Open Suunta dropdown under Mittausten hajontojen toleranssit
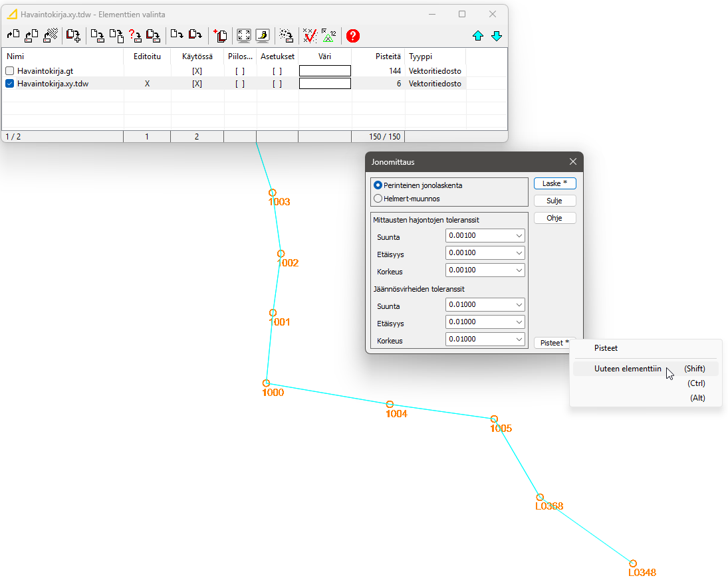The image size is (728, 582). pos(519,236)
